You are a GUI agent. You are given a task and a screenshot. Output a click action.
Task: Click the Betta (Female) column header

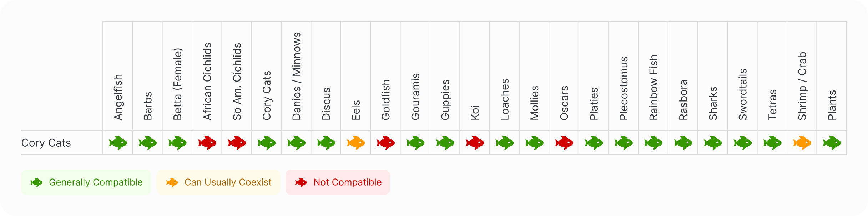[x=177, y=84]
